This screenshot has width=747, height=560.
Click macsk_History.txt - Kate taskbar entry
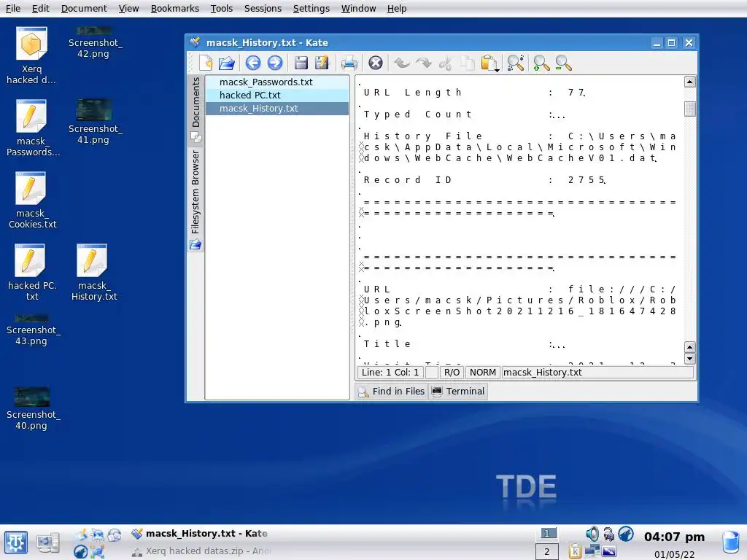(200, 533)
